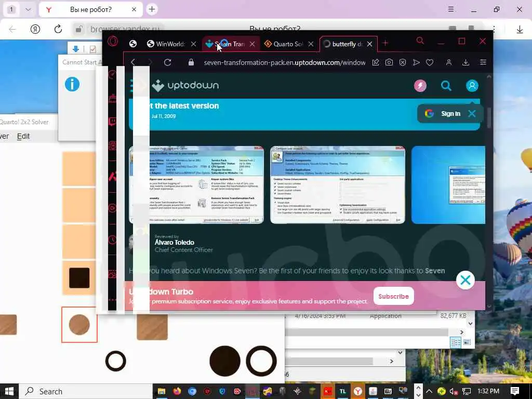Screen dimensions: 532x399
Task: Select the highlighted round wooden piece
Action: 79,325
